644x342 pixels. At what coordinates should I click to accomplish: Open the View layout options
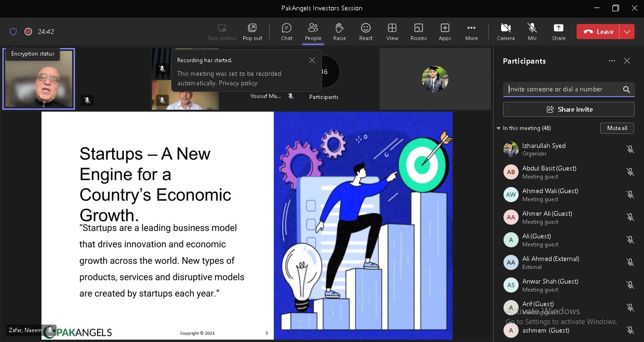(392, 32)
